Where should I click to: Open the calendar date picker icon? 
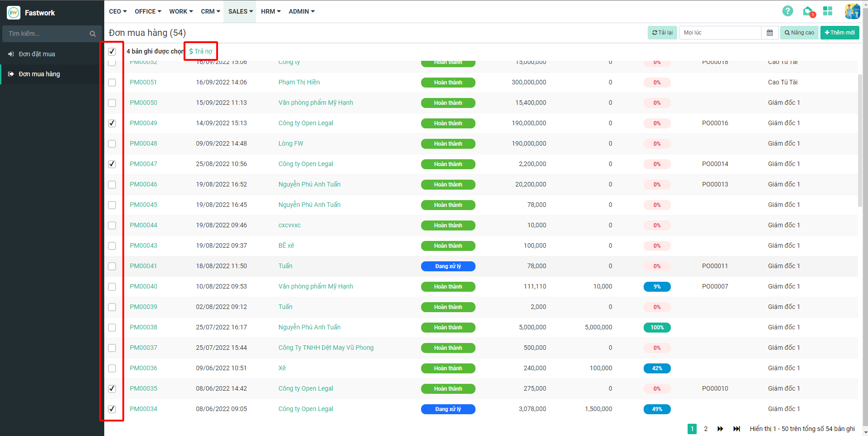click(770, 33)
